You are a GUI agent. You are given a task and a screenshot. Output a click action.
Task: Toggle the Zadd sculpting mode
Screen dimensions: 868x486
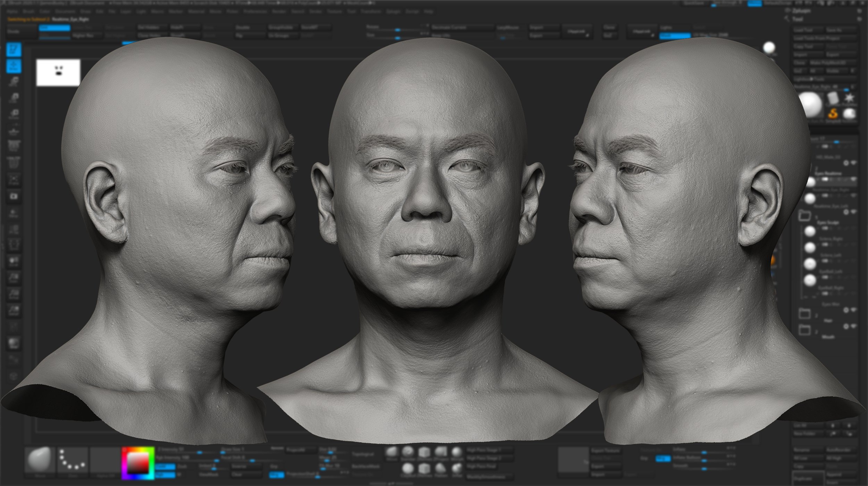tap(165, 467)
